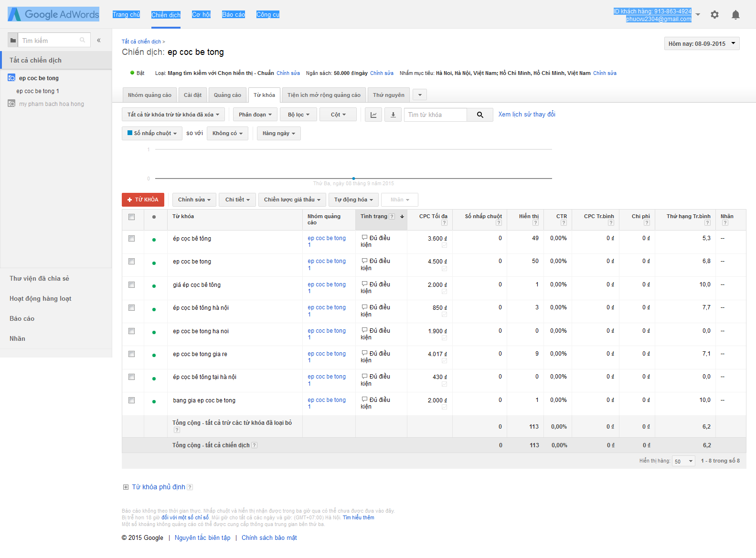Click the folder icon beside search

pos(13,41)
